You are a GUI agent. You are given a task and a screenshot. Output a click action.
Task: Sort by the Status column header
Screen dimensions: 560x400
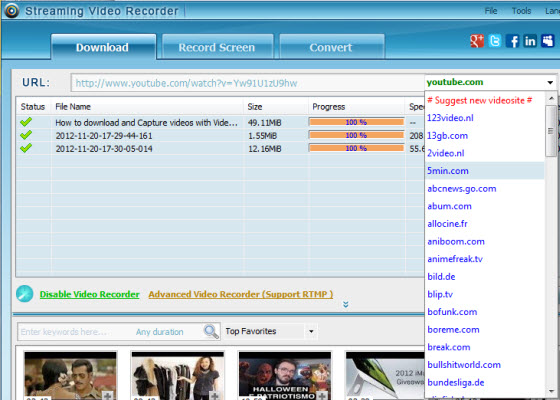pyautogui.click(x=33, y=106)
